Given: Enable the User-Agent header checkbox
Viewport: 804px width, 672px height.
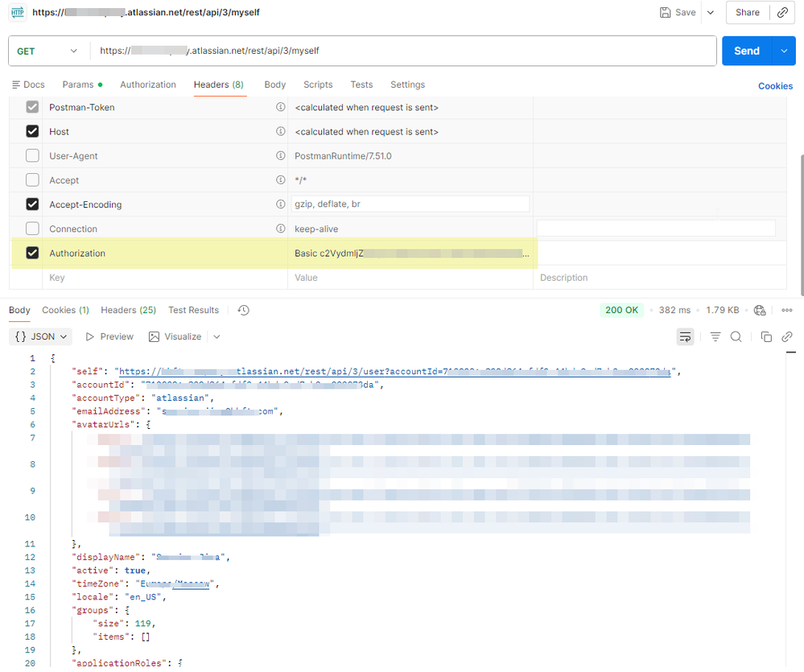Looking at the screenshot, I should click(x=32, y=155).
